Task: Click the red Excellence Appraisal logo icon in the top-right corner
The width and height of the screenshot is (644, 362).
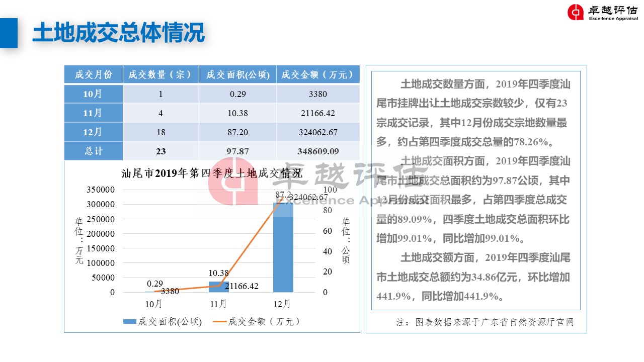Action: coord(576,12)
